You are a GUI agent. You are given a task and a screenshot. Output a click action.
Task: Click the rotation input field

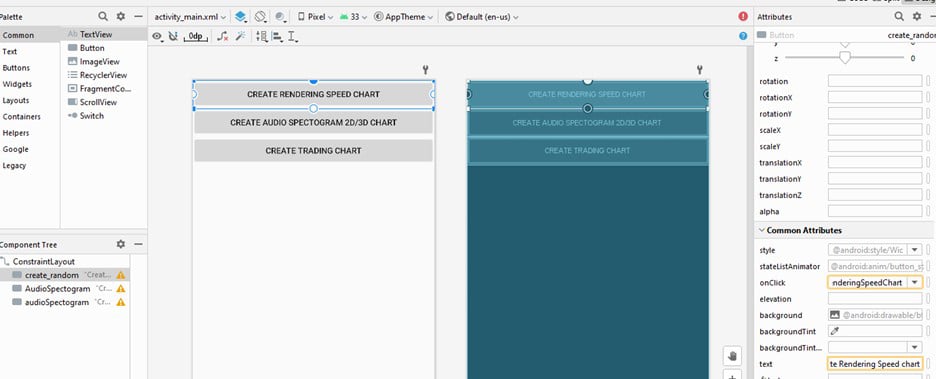coord(875,81)
